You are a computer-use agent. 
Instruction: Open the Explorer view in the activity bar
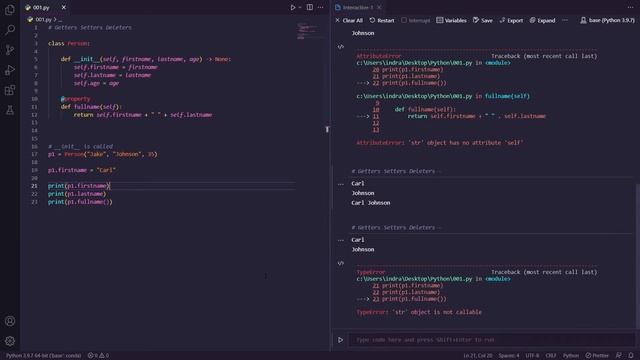coord(10,9)
